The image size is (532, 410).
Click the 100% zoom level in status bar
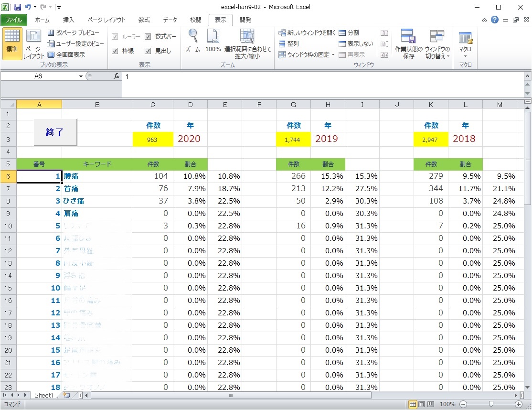click(447, 404)
